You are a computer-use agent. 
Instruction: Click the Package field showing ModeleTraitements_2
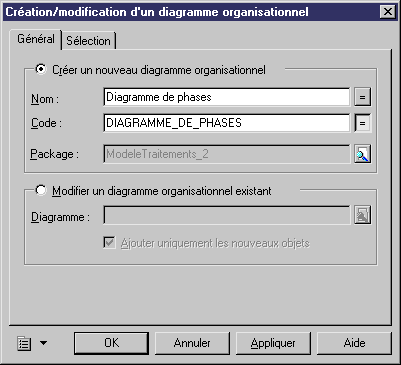[x=227, y=154]
